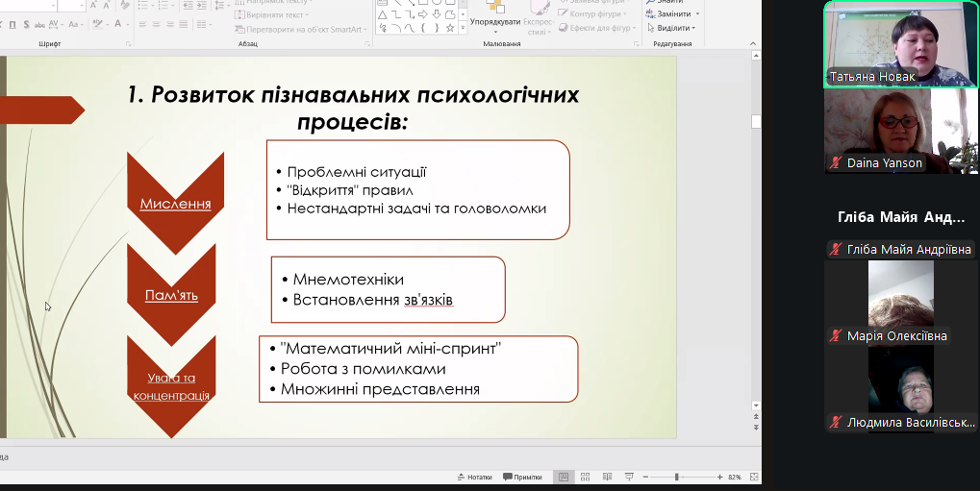The width and height of the screenshot is (980, 491).
Task: Click the zoom out minus icon
Action: [645, 477]
